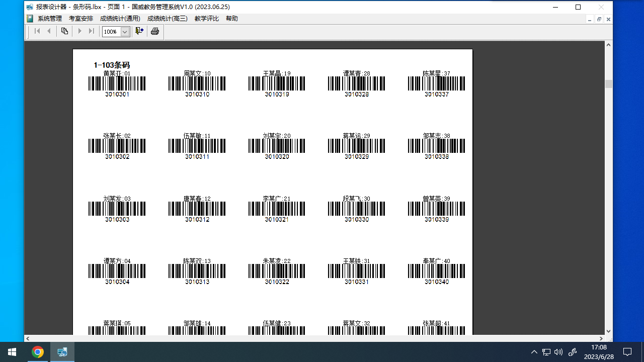Open the 成绩统计(高三) menu
This screenshot has width=644, height=362.
coord(168,19)
